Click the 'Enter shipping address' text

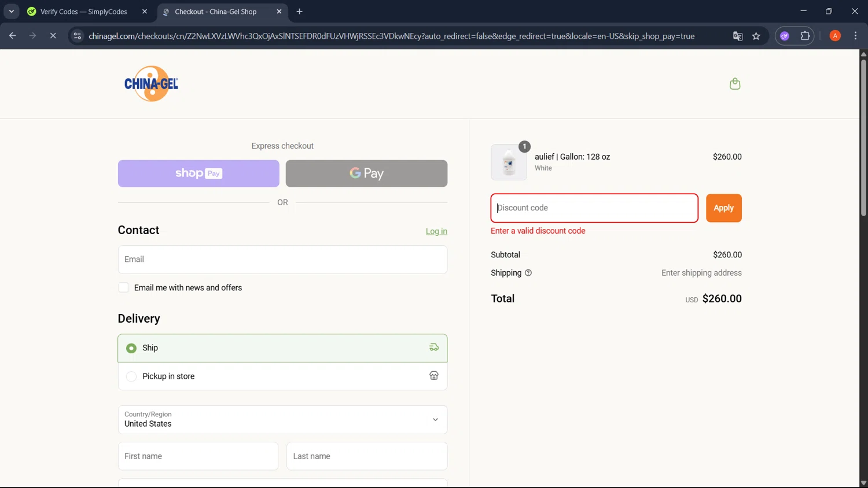(x=701, y=273)
